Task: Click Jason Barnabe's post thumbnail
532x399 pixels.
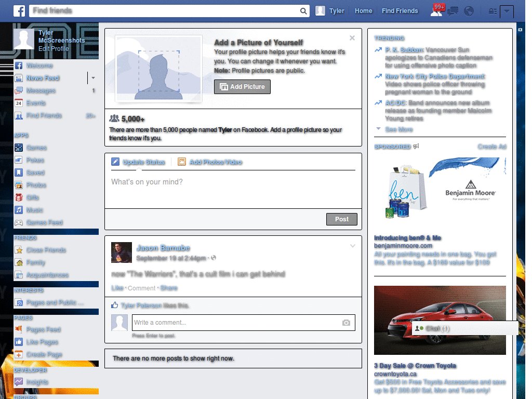Action: (122, 252)
